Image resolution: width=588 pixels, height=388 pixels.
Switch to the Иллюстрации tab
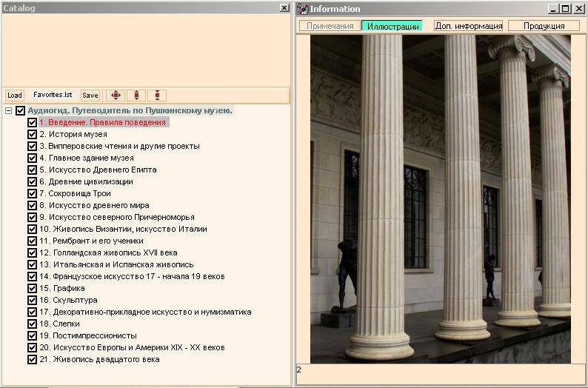(392, 26)
